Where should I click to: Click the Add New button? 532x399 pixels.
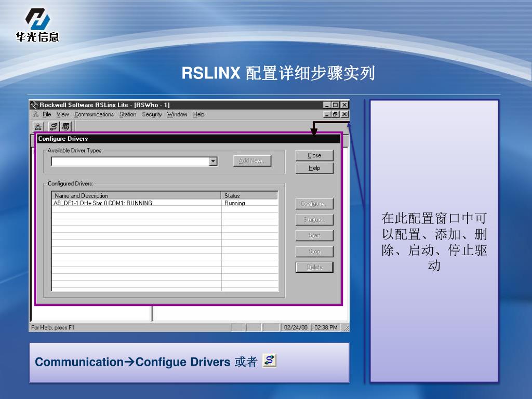pos(252,161)
